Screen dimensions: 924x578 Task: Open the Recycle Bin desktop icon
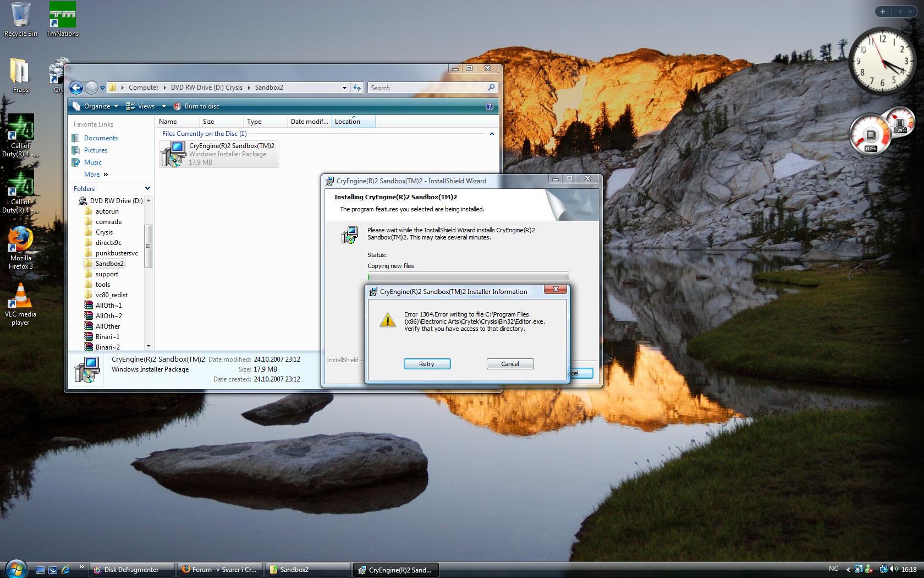[21, 19]
